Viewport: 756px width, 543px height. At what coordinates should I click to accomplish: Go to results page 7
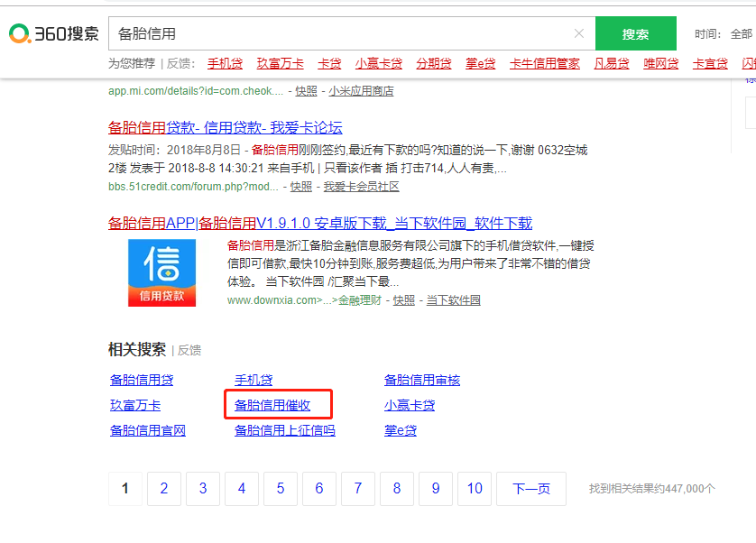tap(358, 489)
